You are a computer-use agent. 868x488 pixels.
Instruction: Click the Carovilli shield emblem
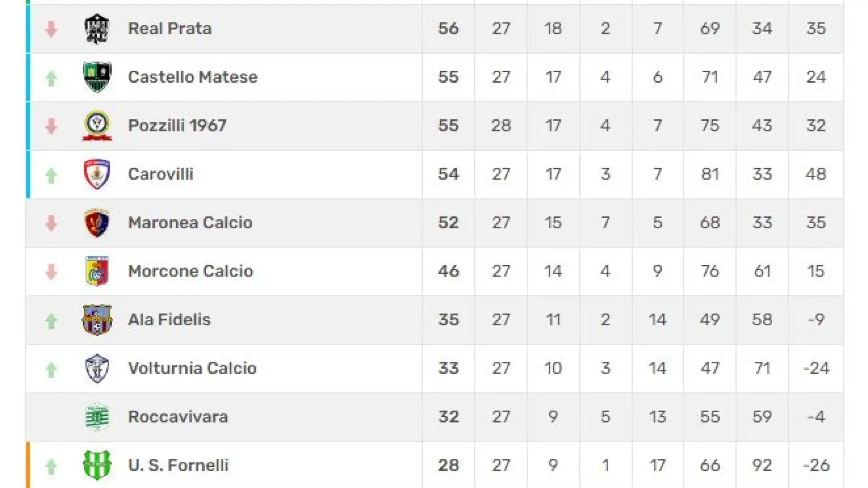coord(97,174)
